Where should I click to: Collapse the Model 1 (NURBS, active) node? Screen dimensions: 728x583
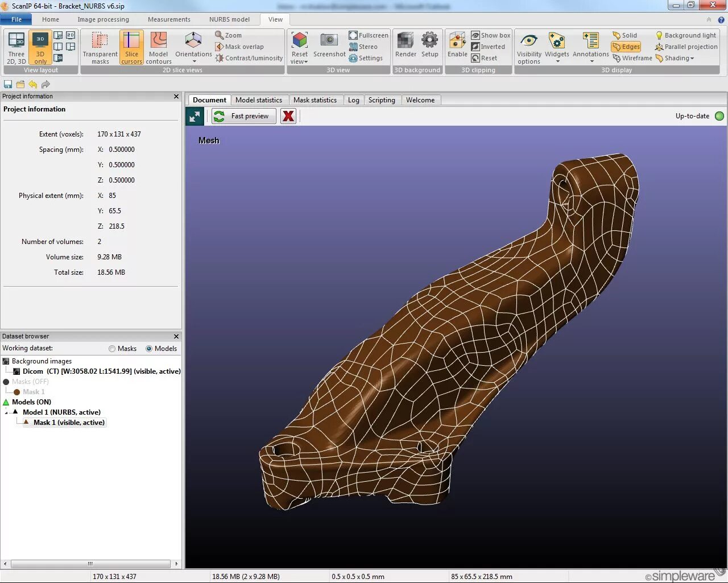click(6, 412)
